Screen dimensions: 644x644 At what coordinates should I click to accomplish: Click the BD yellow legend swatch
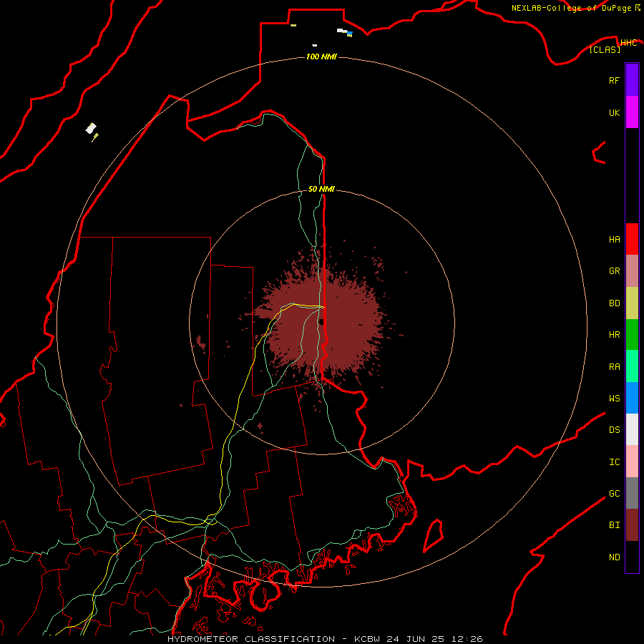click(x=632, y=303)
